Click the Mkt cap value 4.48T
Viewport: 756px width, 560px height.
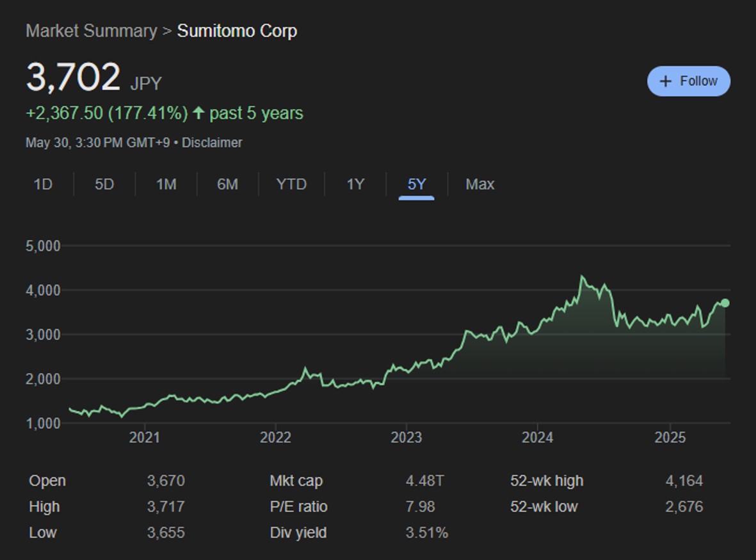(x=425, y=481)
